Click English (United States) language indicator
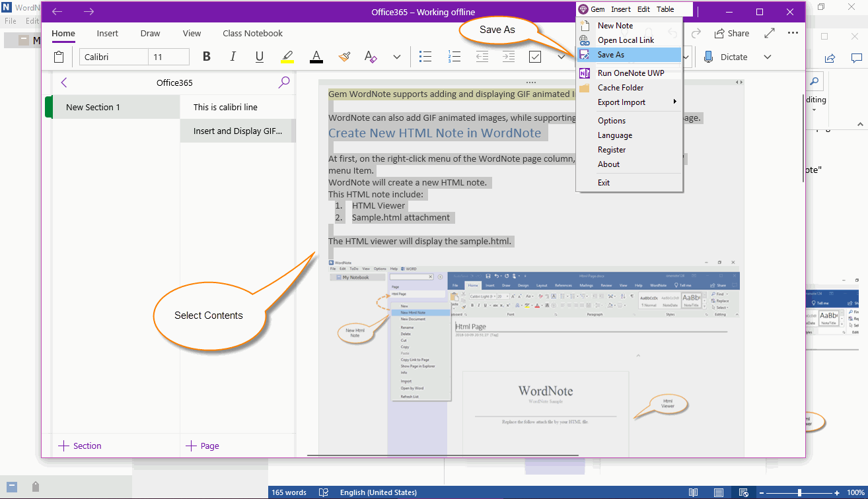 pos(379,492)
